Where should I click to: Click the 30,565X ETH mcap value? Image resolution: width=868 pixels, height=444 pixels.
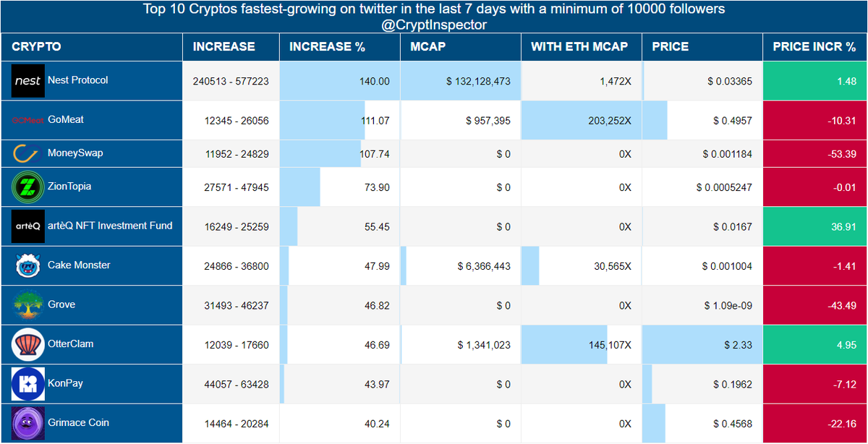click(x=582, y=266)
